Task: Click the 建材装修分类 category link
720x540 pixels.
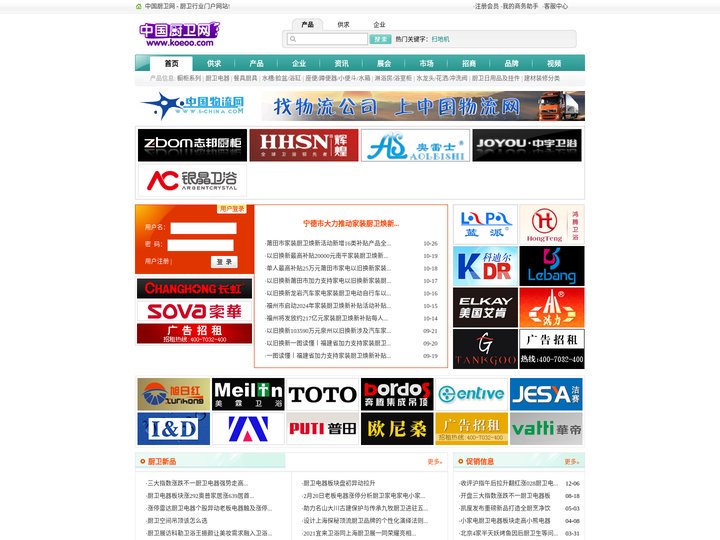Action: (542, 79)
